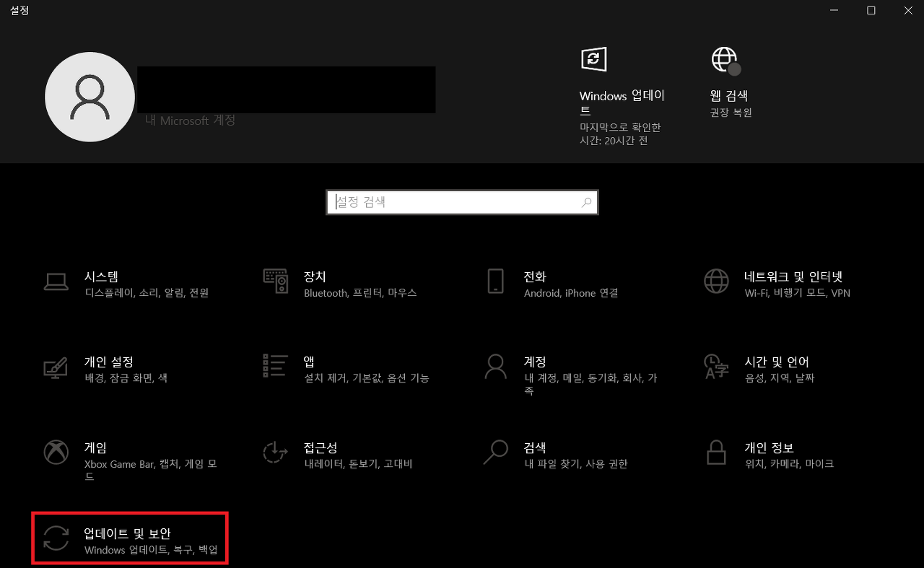This screenshot has width=924, height=568.
Task: Click the text 설치 제거, 기본값, 옵션 기능
Action: pos(367,378)
